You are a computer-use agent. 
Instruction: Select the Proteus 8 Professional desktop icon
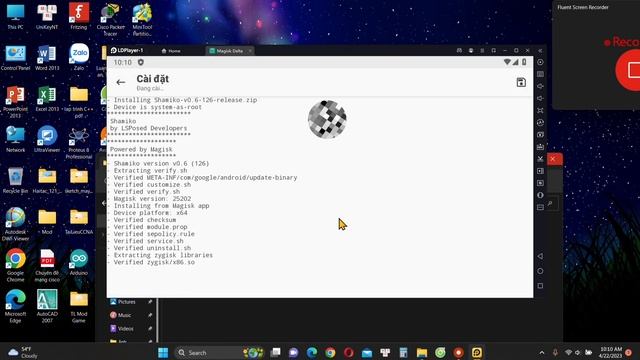[79, 143]
